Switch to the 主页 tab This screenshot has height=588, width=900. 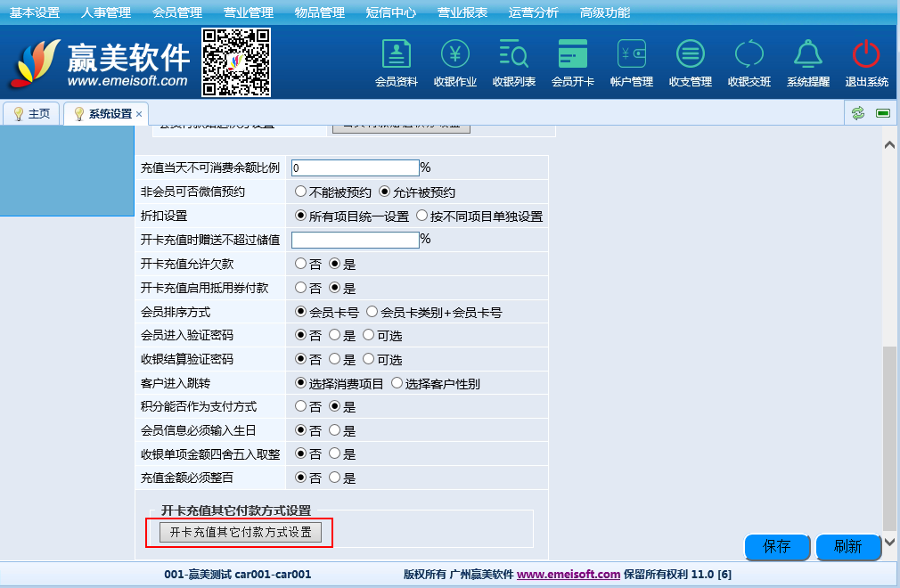tap(31, 114)
